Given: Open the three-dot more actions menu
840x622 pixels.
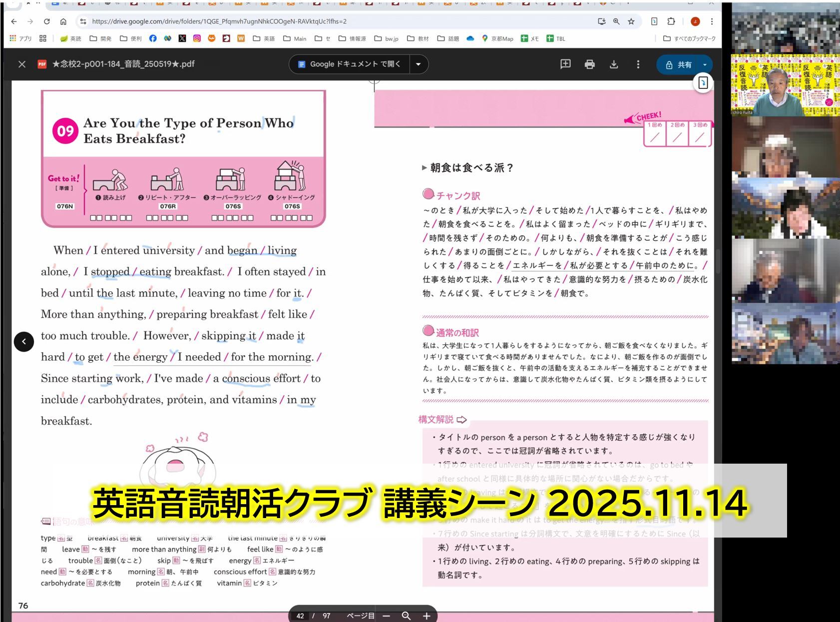Looking at the screenshot, I should pos(638,64).
